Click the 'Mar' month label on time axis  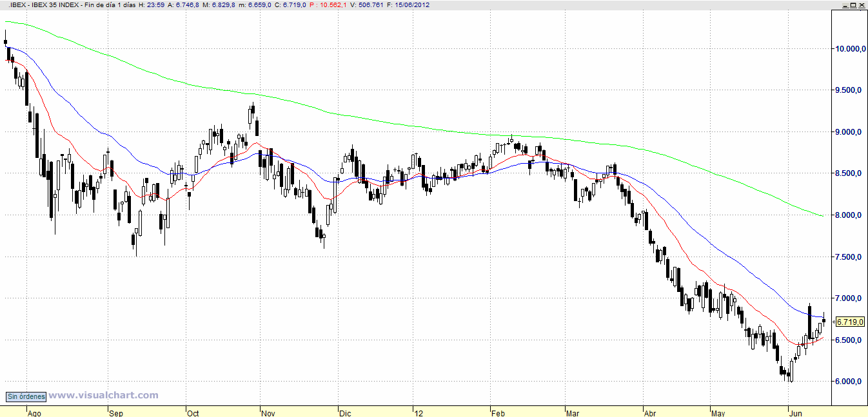574,413
